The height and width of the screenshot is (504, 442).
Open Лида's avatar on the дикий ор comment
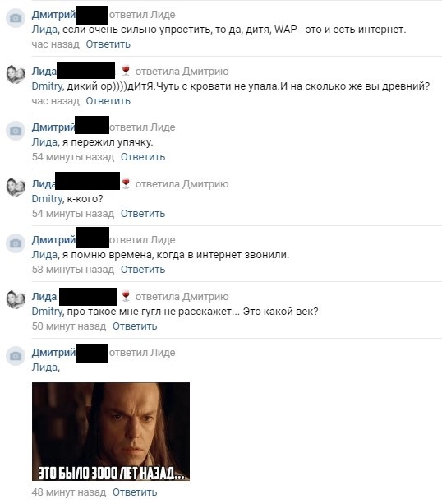point(16,74)
